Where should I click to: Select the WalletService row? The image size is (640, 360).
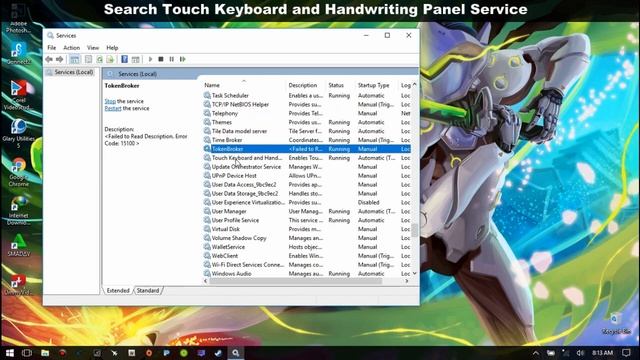click(x=307, y=247)
